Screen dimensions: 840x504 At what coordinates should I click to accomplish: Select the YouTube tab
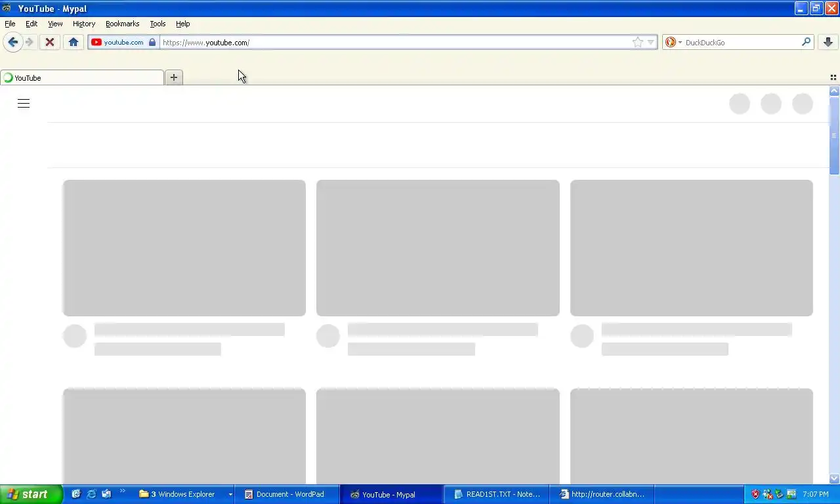[82, 77]
